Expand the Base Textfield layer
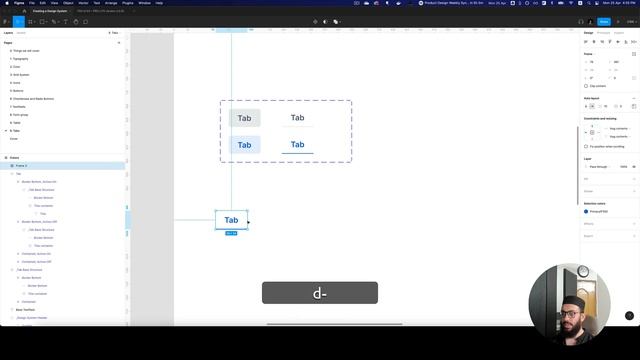 click(12, 310)
